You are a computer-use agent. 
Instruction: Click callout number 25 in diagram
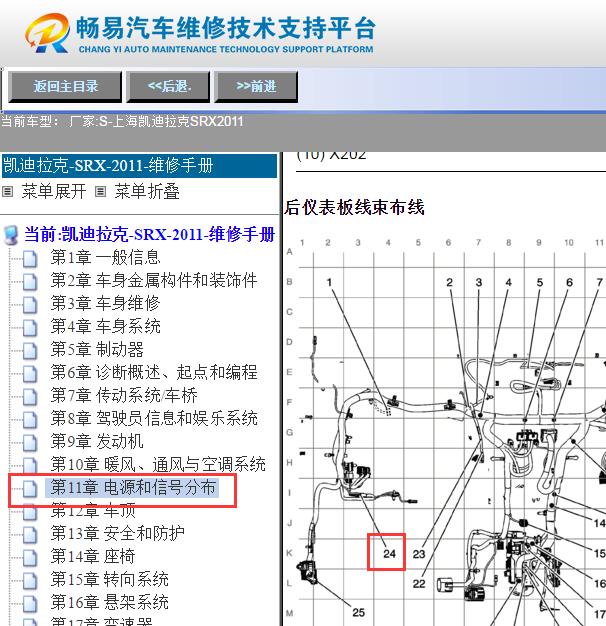(x=358, y=612)
